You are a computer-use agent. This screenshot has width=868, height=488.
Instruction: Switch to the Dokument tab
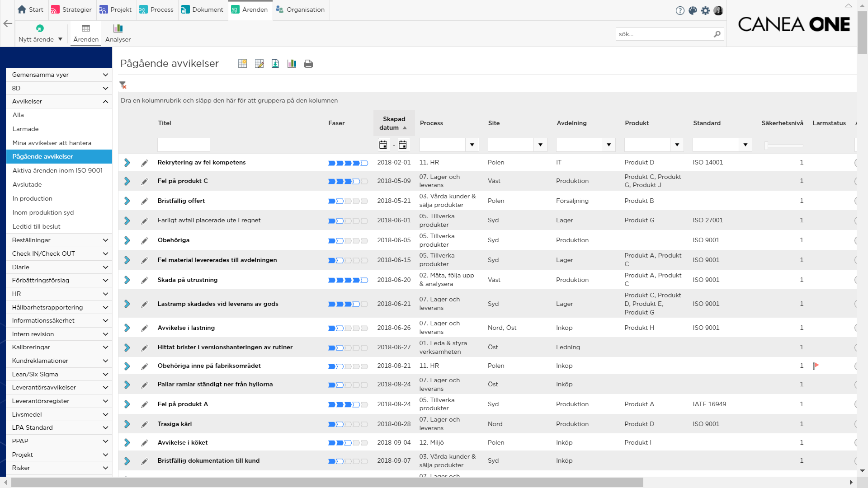pyautogui.click(x=202, y=9)
